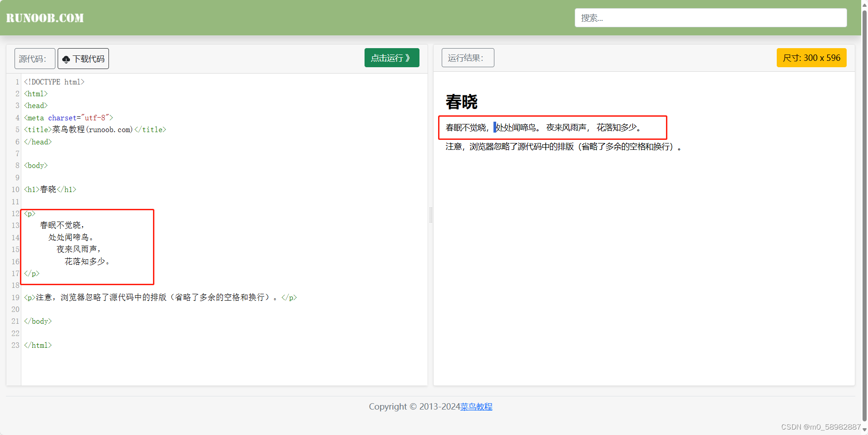Click the yellow 尺寸: 300 x 596 badge
The height and width of the screenshot is (435, 868).
point(811,58)
